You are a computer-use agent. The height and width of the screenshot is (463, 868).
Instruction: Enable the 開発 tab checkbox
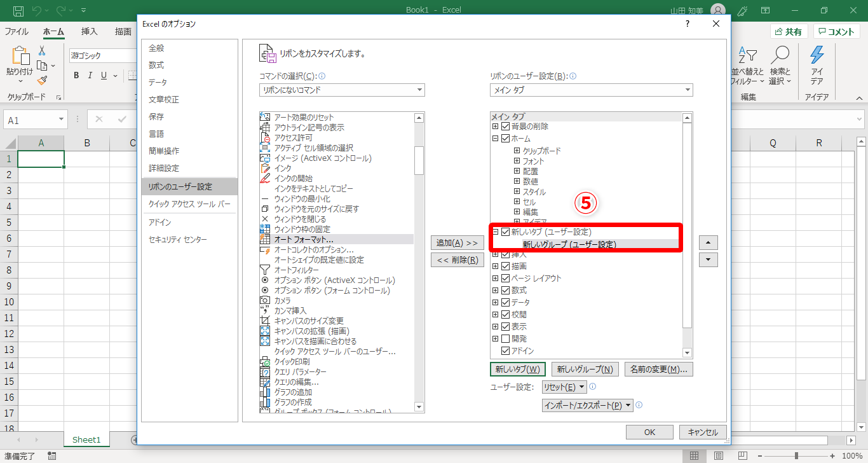tap(506, 339)
